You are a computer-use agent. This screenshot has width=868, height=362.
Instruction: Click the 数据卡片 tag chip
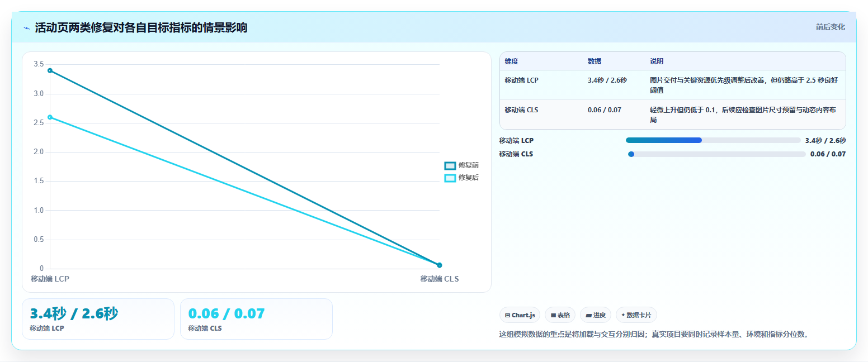pos(636,315)
